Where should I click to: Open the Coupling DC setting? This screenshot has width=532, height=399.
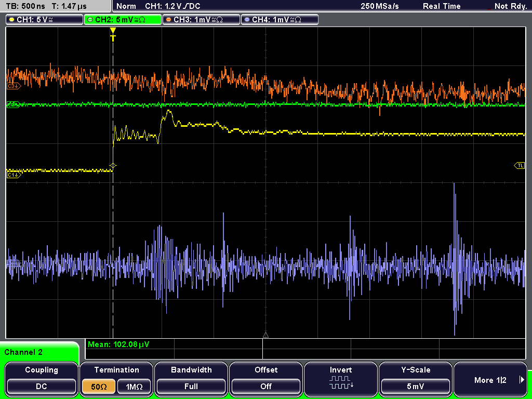pyautogui.click(x=42, y=378)
